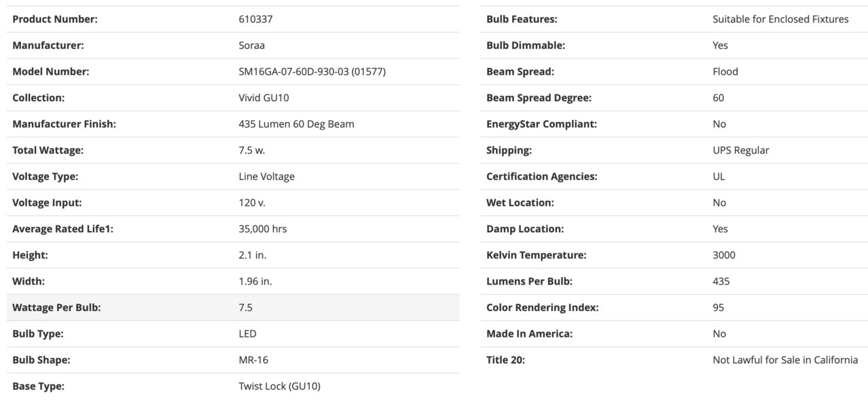Screen dimensions: 868x406
Task: Select the 35,000 hrs rated life value
Action: tap(262, 229)
